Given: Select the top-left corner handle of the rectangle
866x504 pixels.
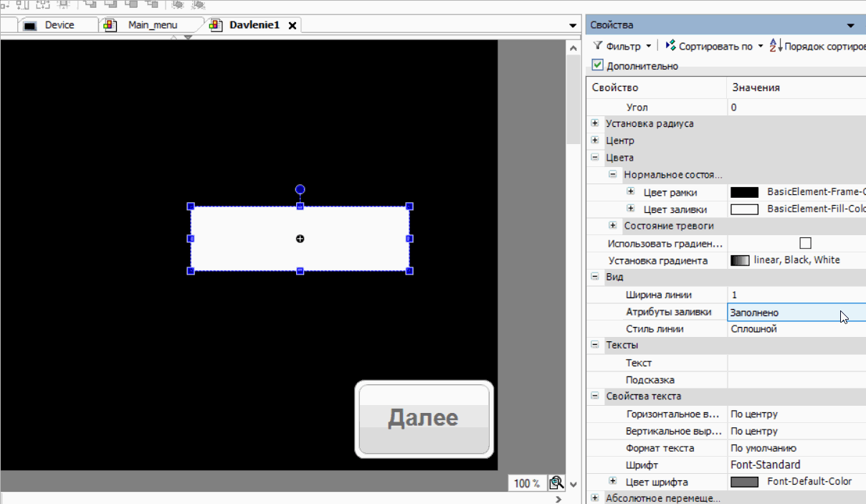Looking at the screenshot, I should click(191, 206).
